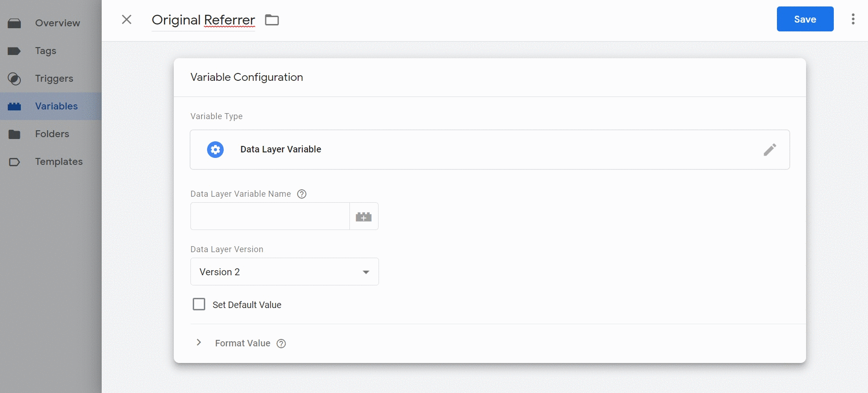Click the Tags icon in sidebar
This screenshot has height=393, width=868.
tap(14, 51)
